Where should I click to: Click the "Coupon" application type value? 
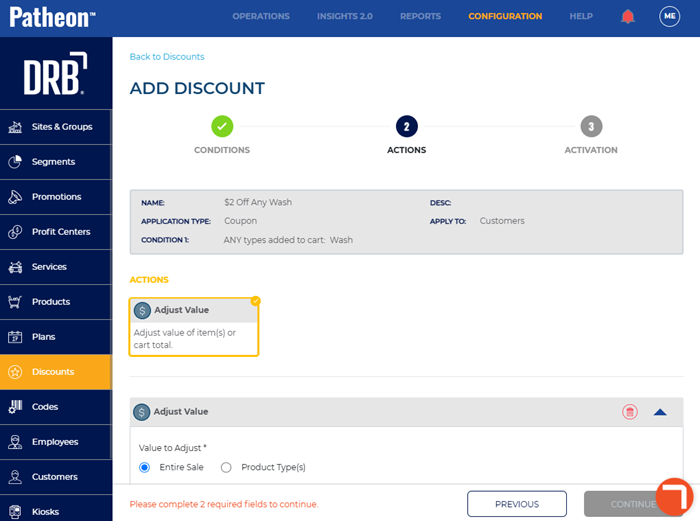coord(241,221)
